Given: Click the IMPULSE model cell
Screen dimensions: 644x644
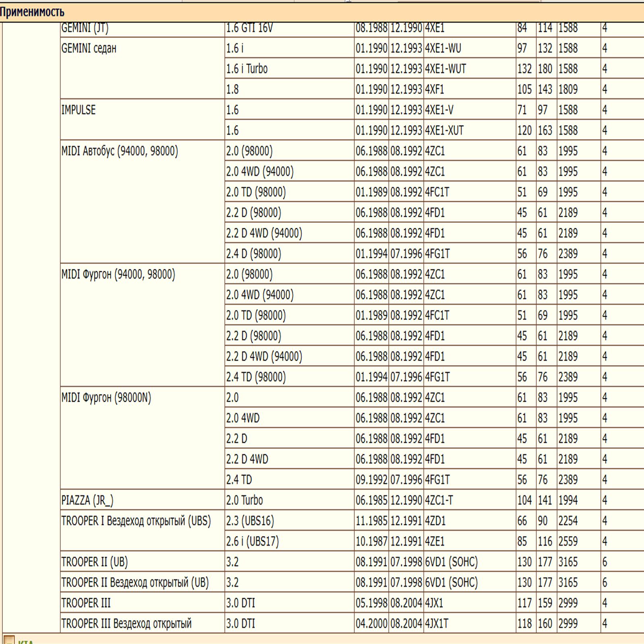Looking at the screenshot, I should (x=78, y=110).
